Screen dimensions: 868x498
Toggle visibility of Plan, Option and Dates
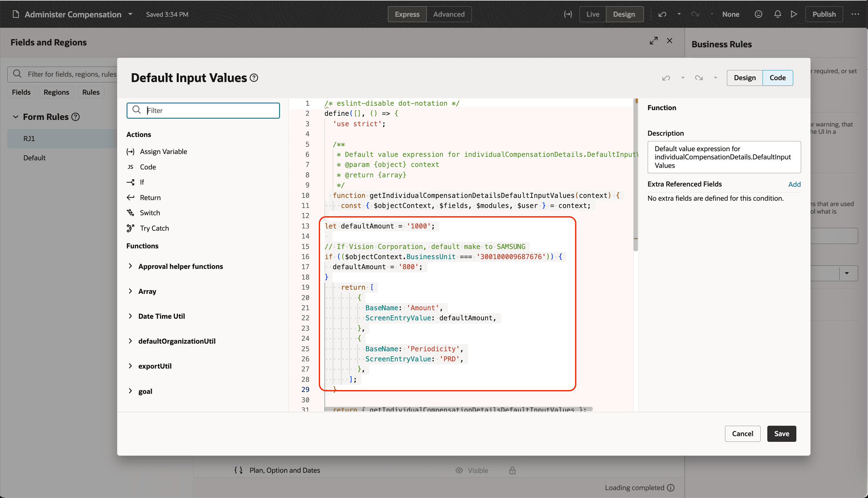[459, 470]
